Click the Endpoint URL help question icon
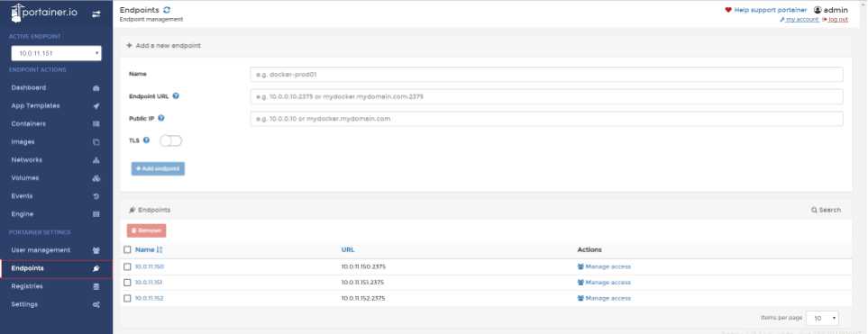 click(x=176, y=95)
